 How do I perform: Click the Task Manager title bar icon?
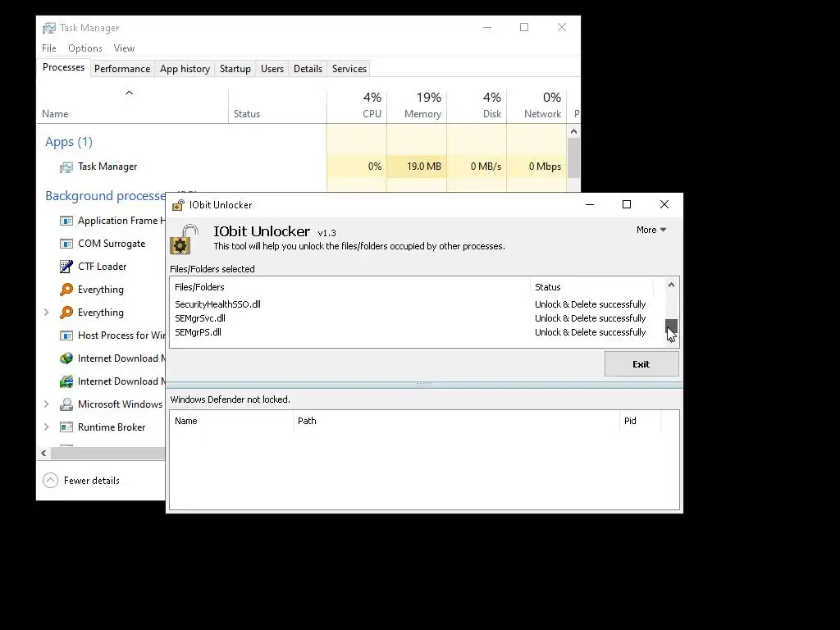49,28
